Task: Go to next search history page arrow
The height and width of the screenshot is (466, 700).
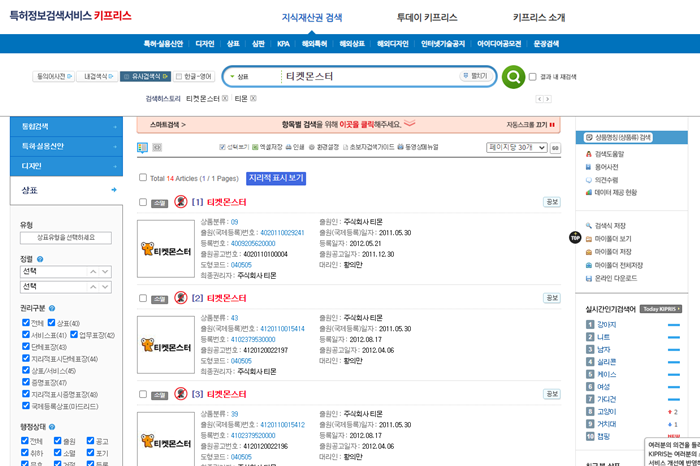Action: coord(548,99)
